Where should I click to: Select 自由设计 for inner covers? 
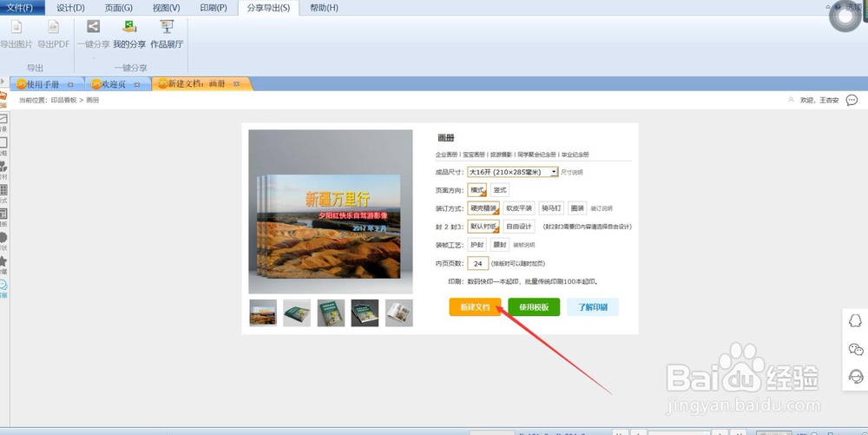pyautogui.click(x=519, y=227)
